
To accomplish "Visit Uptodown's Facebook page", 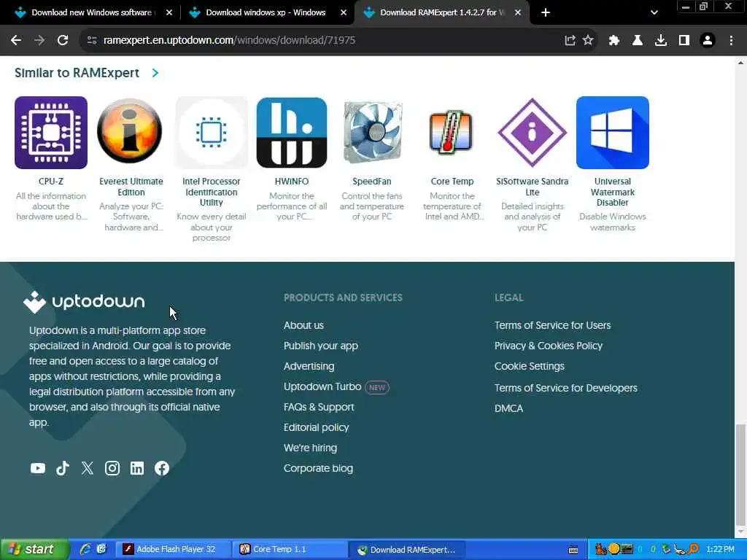I will (x=162, y=468).
